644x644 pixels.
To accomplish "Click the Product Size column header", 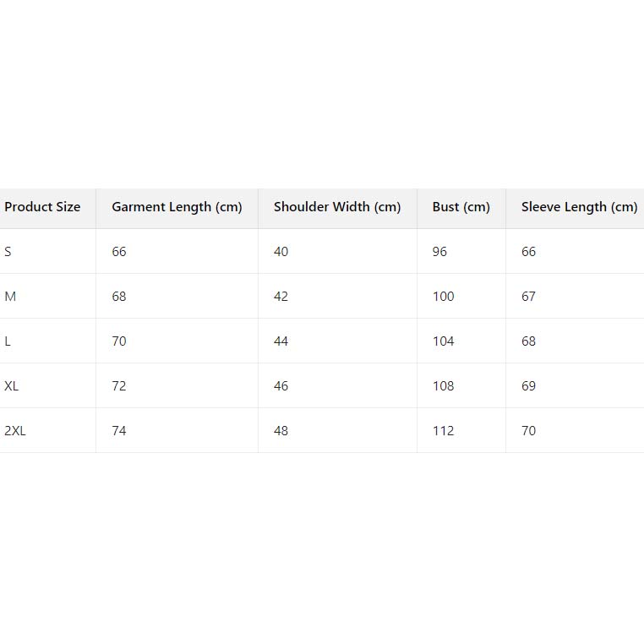I will [x=43, y=207].
